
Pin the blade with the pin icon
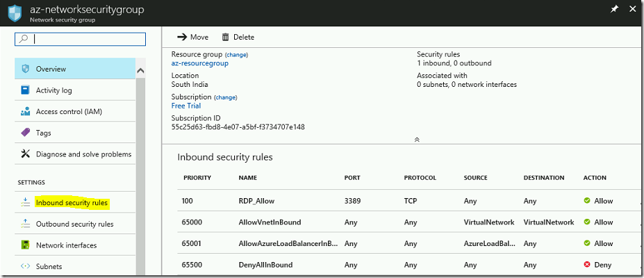614,9
